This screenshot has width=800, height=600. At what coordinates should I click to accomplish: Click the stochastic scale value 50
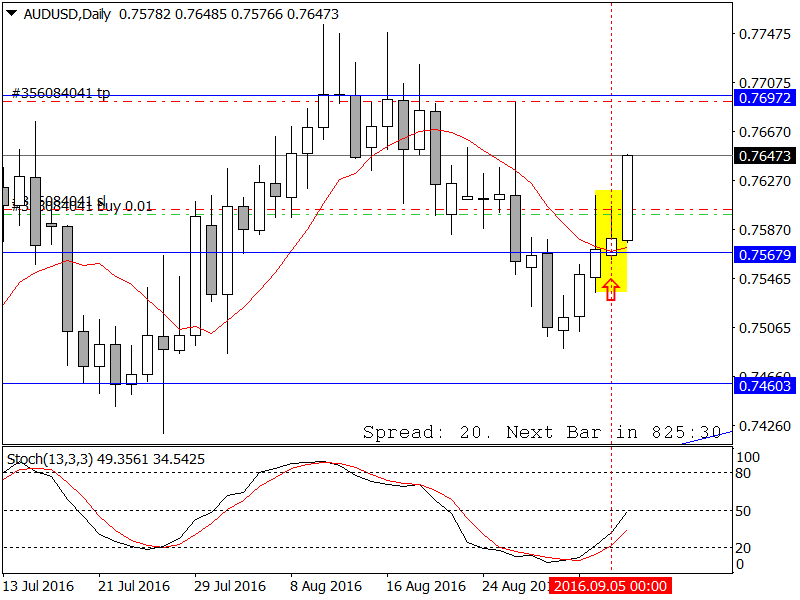[743, 511]
